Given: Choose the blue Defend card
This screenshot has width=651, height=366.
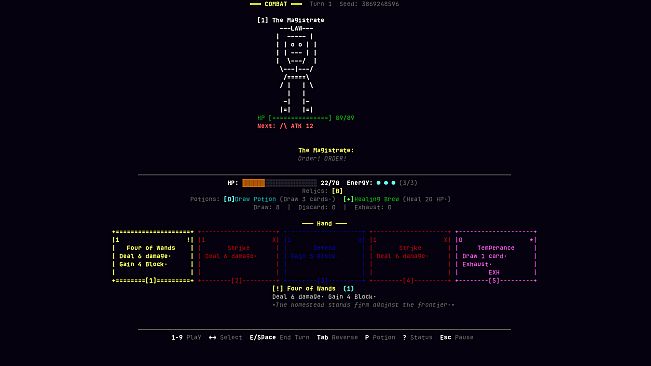Looking at the screenshot, I should pyautogui.click(x=324, y=256).
